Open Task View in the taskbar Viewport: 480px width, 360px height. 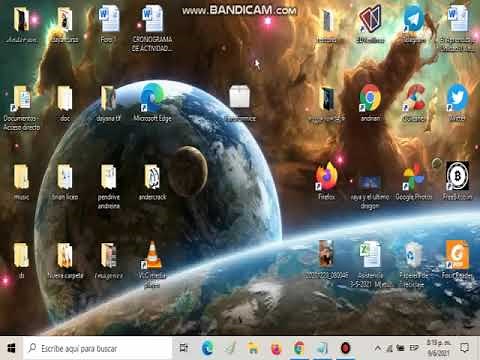[x=184, y=348]
